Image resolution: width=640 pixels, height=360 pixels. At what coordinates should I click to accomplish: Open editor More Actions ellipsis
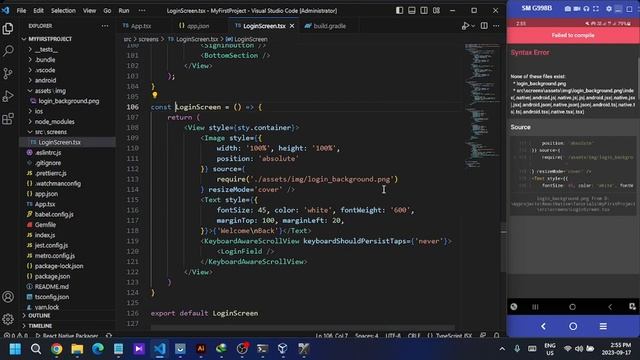(496, 26)
